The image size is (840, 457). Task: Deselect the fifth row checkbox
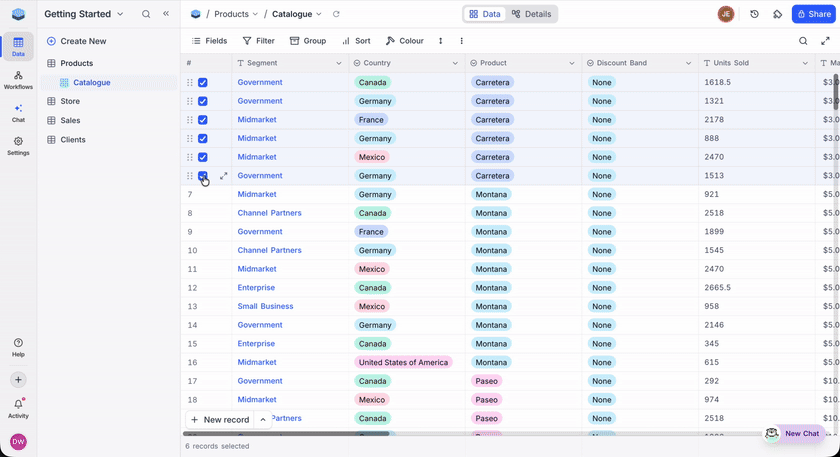coord(203,157)
